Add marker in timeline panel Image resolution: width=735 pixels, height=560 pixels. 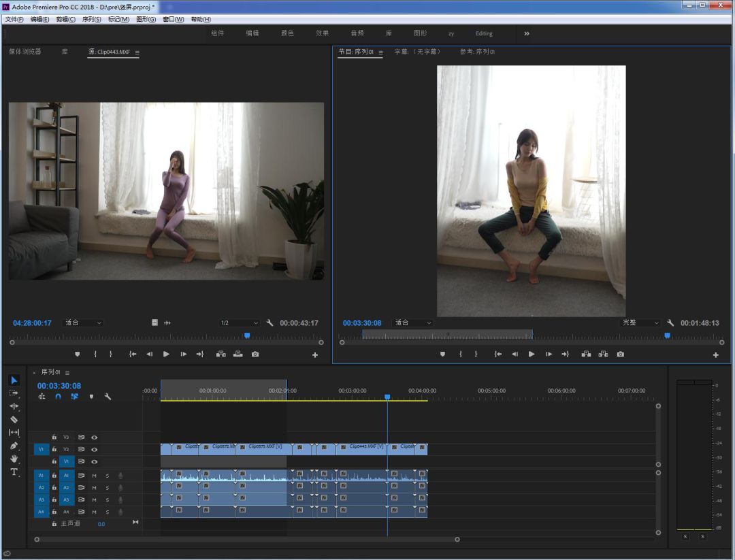point(91,397)
